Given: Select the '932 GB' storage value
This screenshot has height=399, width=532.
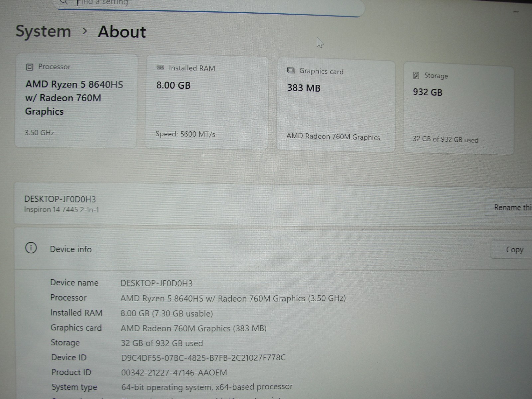Looking at the screenshot, I should click(428, 92).
